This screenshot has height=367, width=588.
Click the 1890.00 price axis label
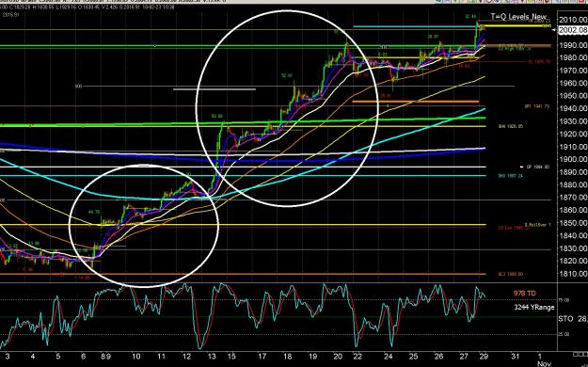573,172
